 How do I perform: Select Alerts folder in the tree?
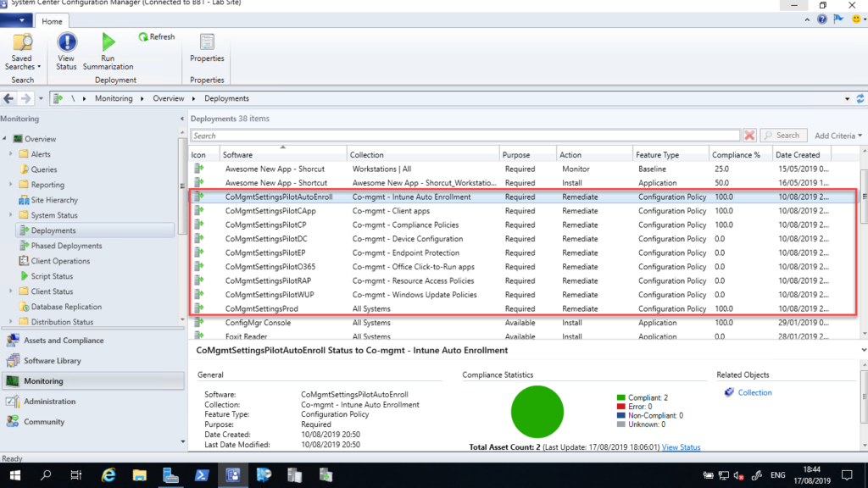(41, 154)
